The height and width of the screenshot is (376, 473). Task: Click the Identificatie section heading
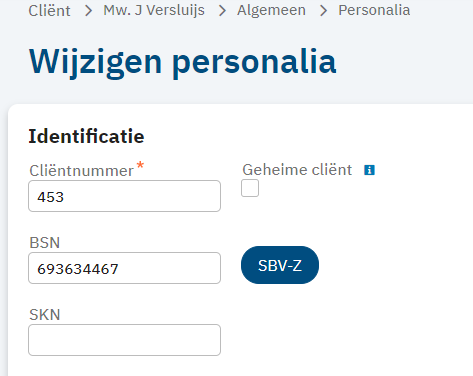pos(86,136)
